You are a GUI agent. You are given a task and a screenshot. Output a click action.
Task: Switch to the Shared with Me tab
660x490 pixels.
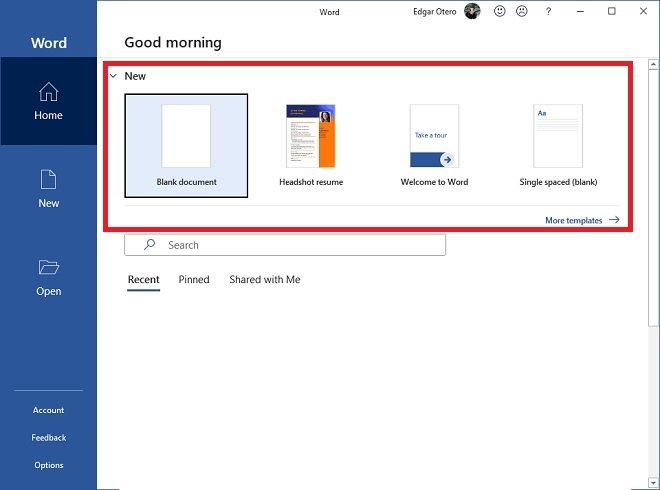(265, 280)
